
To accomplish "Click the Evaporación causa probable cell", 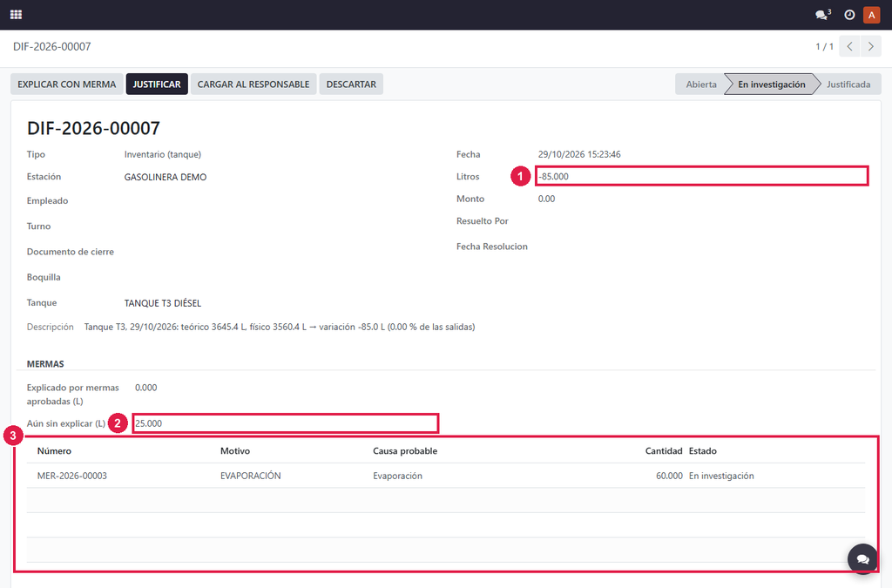I will pyautogui.click(x=397, y=476).
